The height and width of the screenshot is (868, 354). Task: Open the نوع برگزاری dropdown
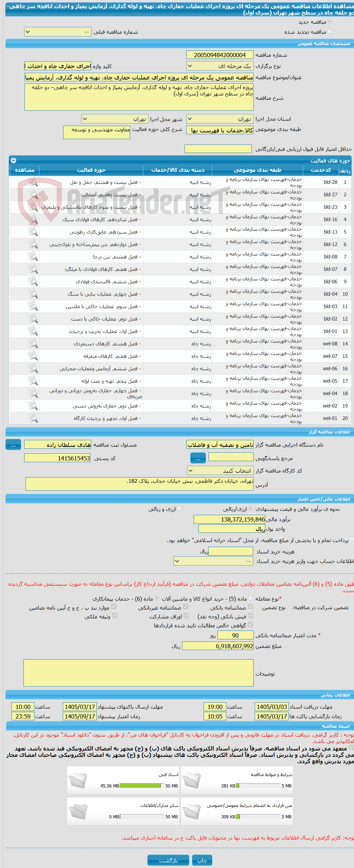click(220, 66)
